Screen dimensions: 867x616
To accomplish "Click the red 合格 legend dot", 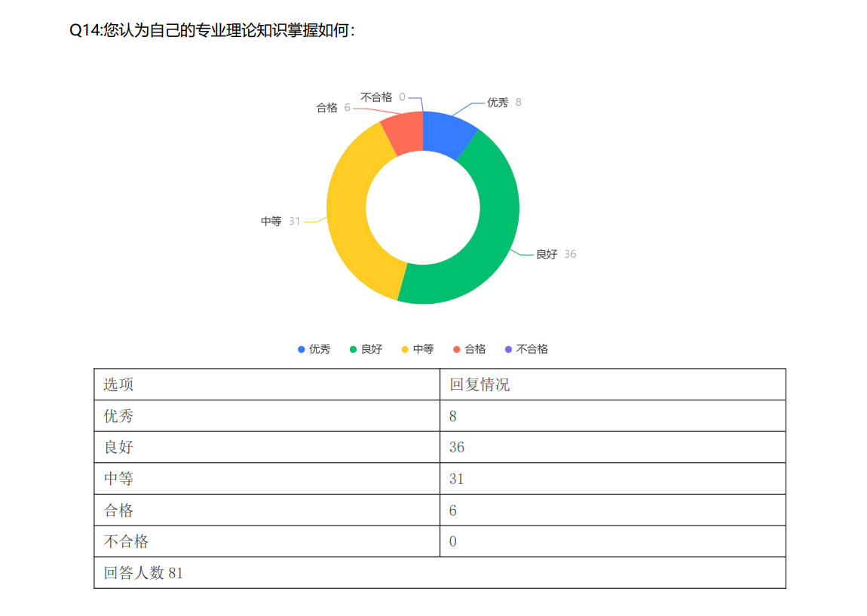I will click(457, 349).
